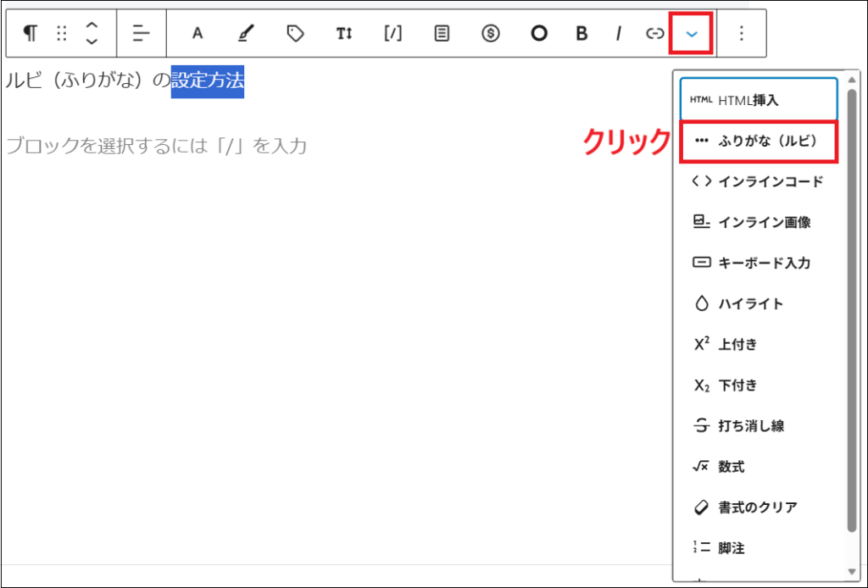This screenshot has height=588, width=868.
Task: Select the letter O toolbar icon
Action: [539, 33]
